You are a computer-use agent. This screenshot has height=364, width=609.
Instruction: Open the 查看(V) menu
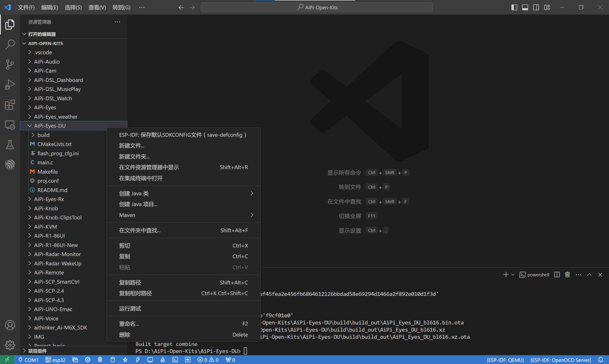tap(97, 7)
